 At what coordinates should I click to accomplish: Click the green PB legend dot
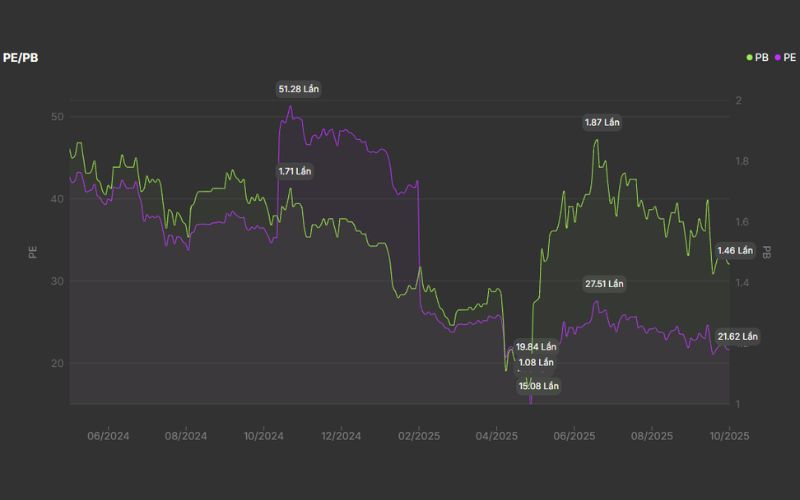click(x=750, y=58)
